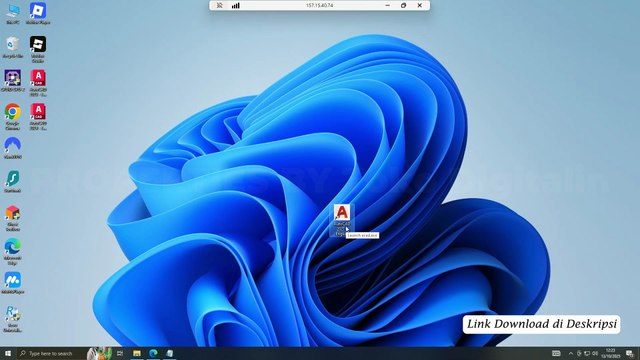Expand the hidden system tray icons
The image size is (640, 360).
571,353
